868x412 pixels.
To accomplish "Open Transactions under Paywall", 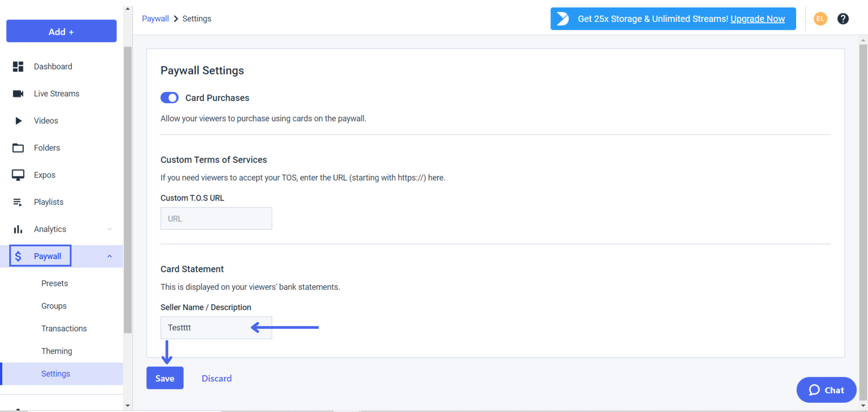I will [x=64, y=329].
